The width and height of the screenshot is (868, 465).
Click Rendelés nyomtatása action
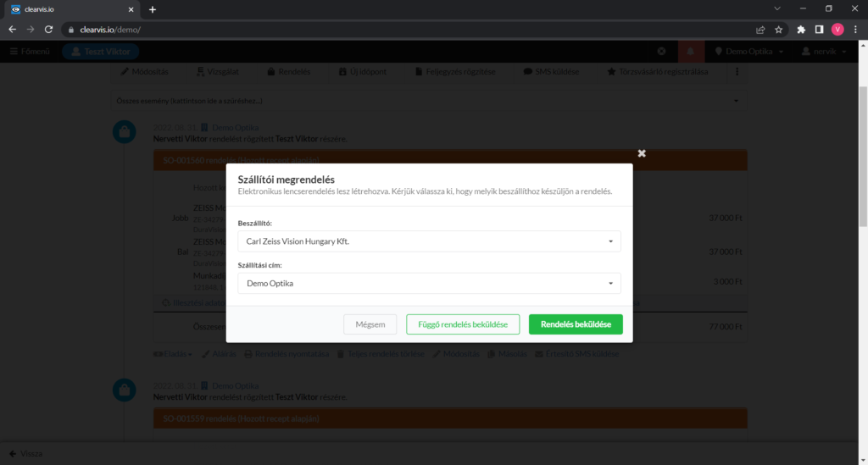[287, 354]
